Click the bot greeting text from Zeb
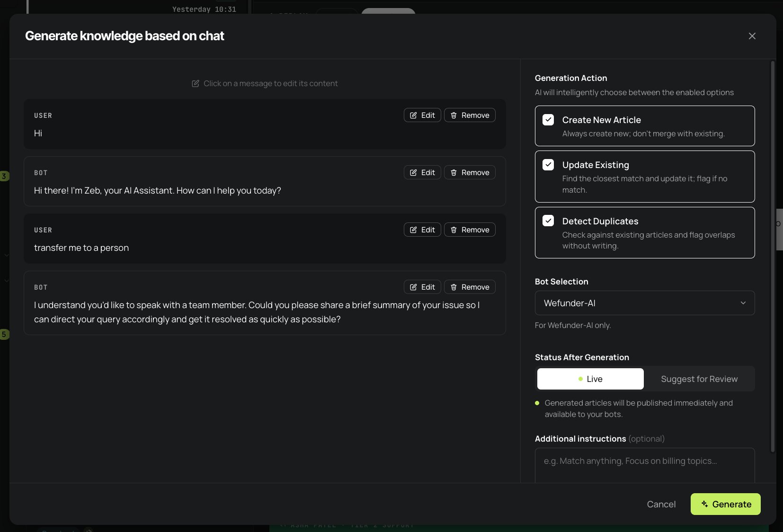 [x=158, y=190]
